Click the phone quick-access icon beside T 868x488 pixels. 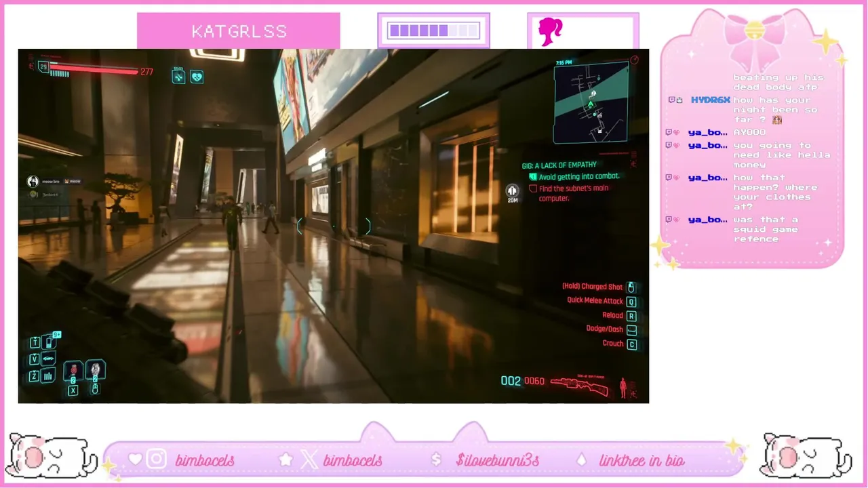click(x=48, y=342)
